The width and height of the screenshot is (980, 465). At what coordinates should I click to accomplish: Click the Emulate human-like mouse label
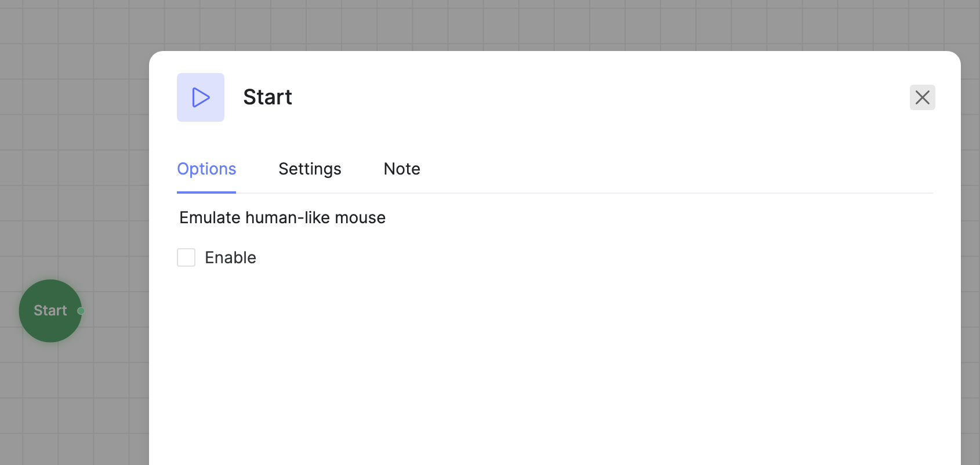(282, 217)
